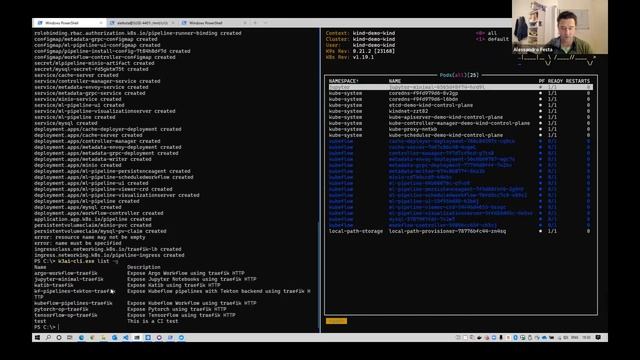Click pytorch-op-traefik list entry

[x=61, y=309]
